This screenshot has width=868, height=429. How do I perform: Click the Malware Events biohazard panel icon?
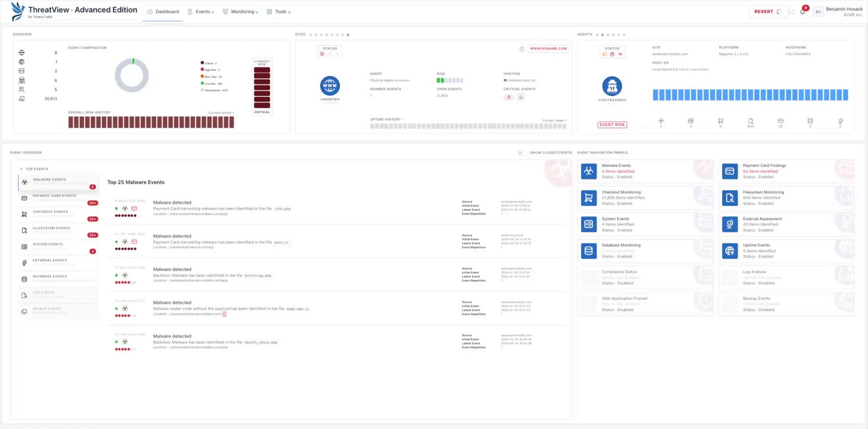(588, 171)
